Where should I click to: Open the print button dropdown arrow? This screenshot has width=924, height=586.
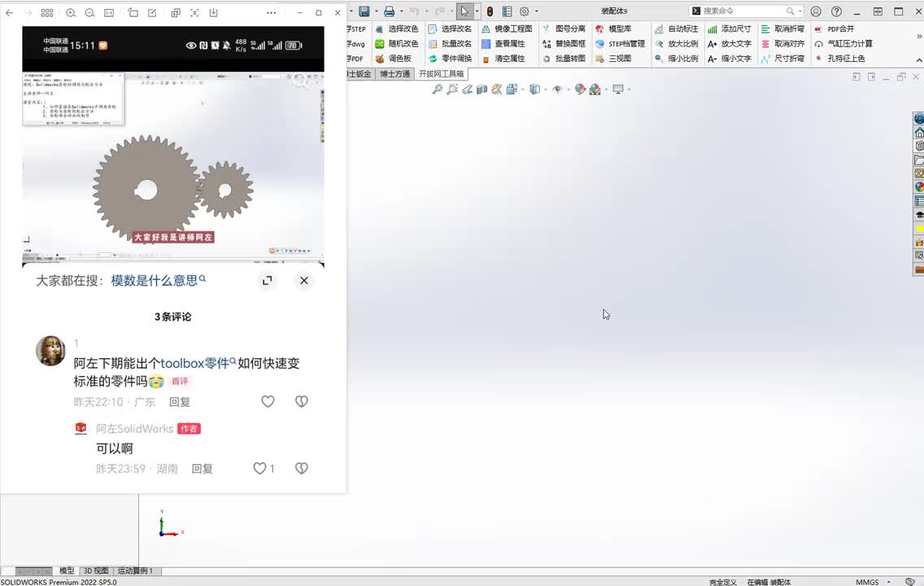click(401, 11)
